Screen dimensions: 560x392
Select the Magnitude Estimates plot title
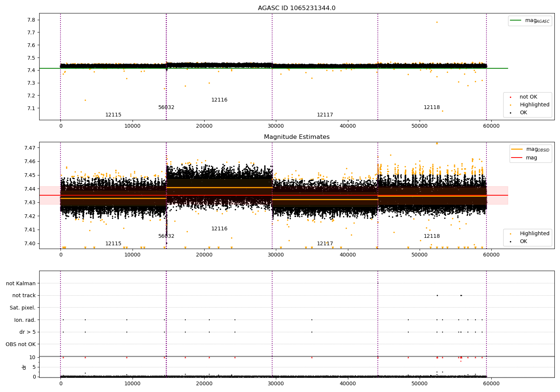pos(296,137)
